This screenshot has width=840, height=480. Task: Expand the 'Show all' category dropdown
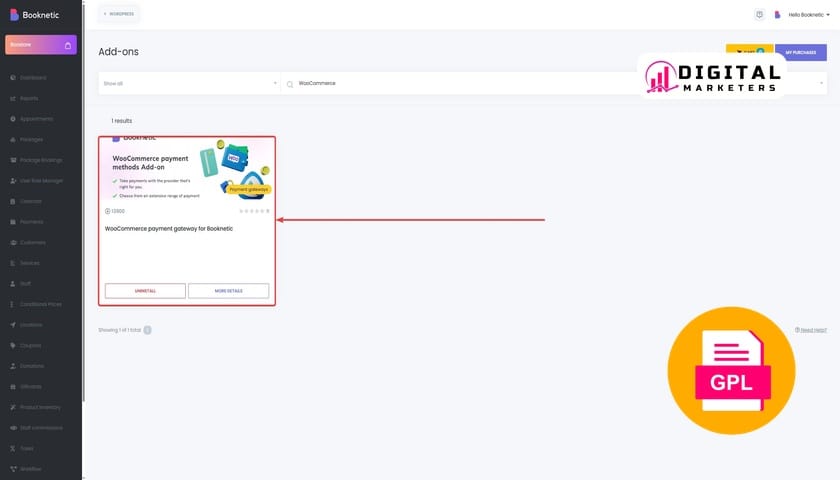pyautogui.click(x=189, y=83)
